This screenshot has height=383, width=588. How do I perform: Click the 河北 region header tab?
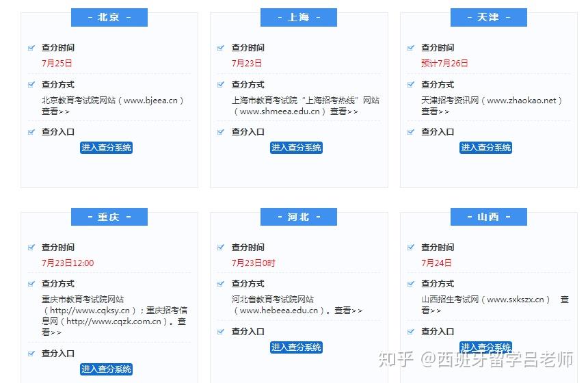pos(299,217)
